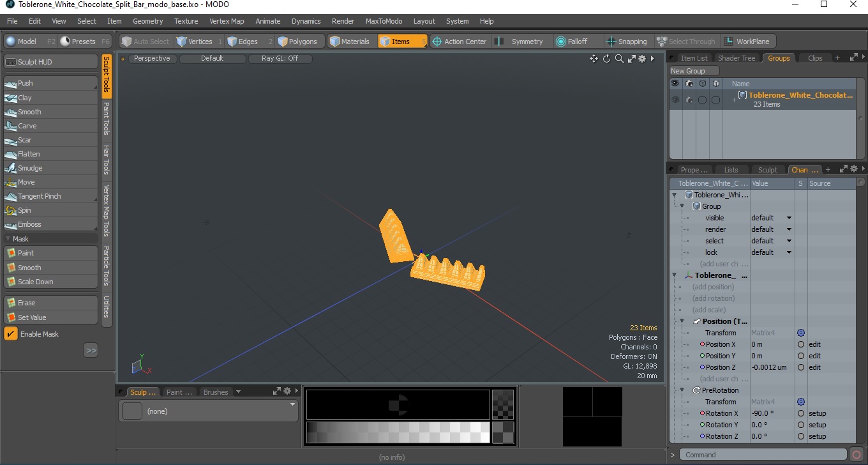This screenshot has height=465, width=868.
Task: Open the viewport settings gear
Action: (x=643, y=59)
